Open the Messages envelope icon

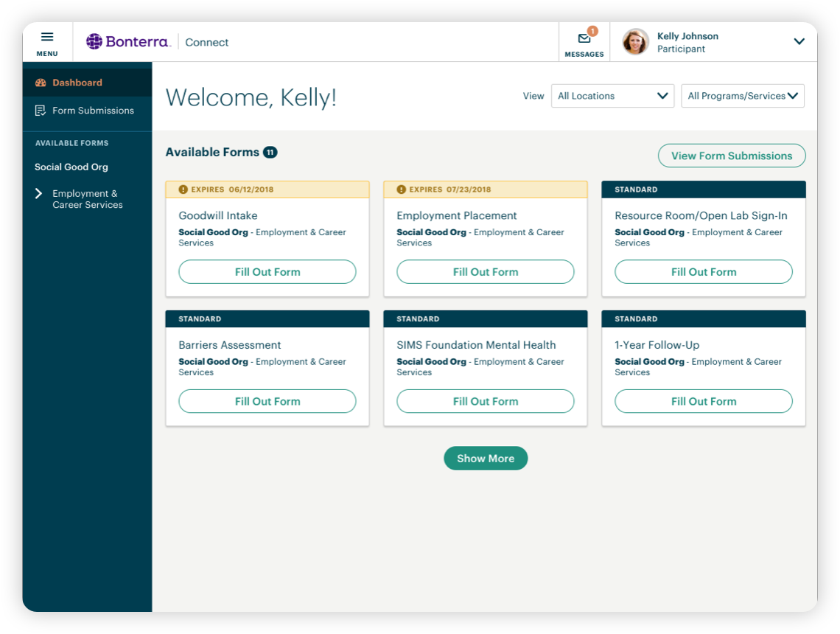point(584,39)
